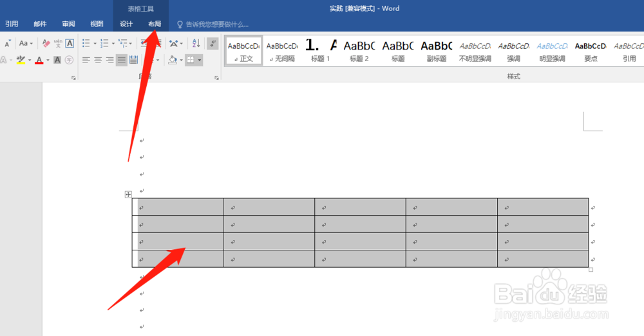This screenshot has height=336, width=644.
Task: Apply the 标题 (Title) style
Action: point(397,51)
